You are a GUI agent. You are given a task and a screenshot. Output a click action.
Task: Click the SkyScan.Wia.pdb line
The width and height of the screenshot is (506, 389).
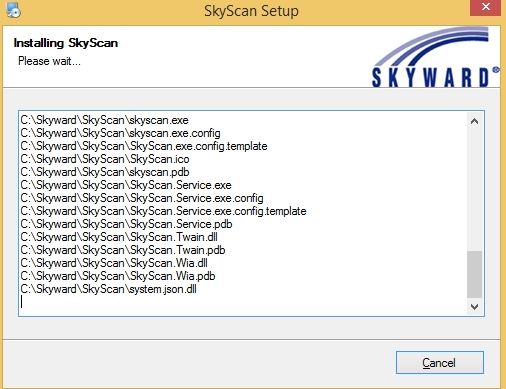coord(118,276)
